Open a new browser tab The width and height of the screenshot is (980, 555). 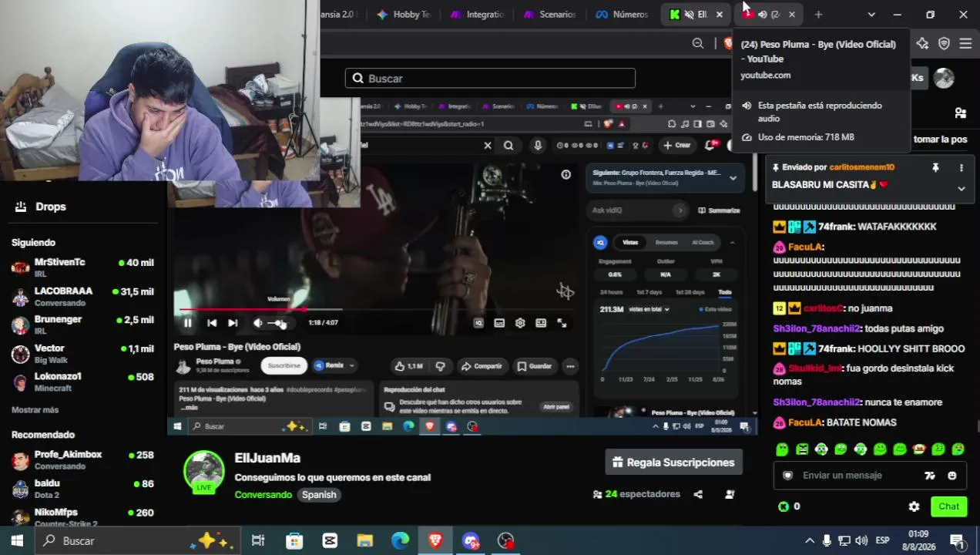pos(818,15)
